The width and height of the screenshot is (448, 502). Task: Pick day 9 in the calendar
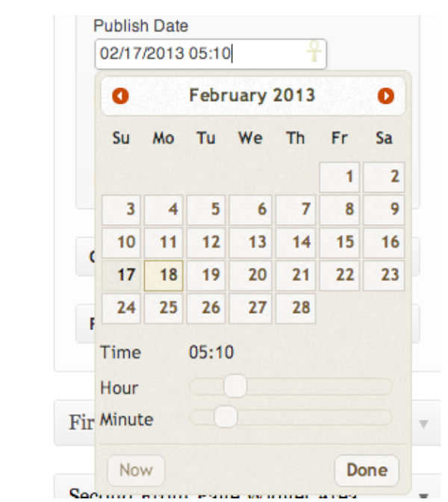point(384,210)
